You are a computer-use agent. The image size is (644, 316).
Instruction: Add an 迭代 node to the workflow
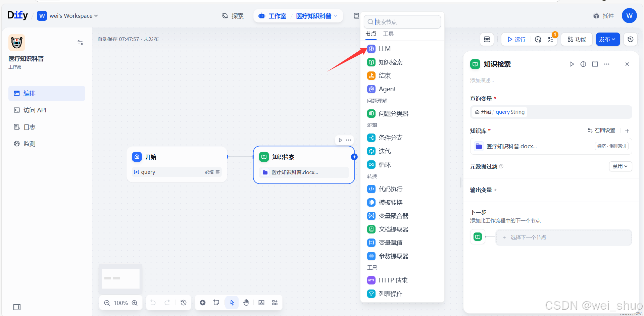pos(384,151)
